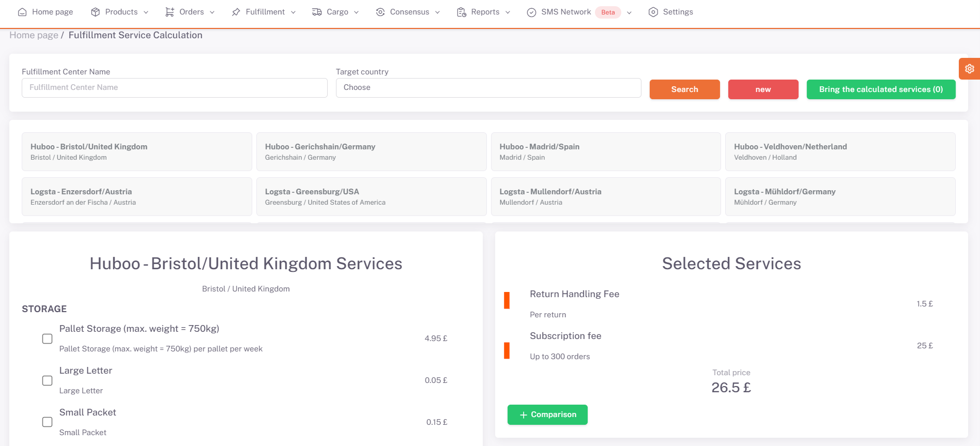
Task: Click the STORAGE section heading
Action: [44, 309]
